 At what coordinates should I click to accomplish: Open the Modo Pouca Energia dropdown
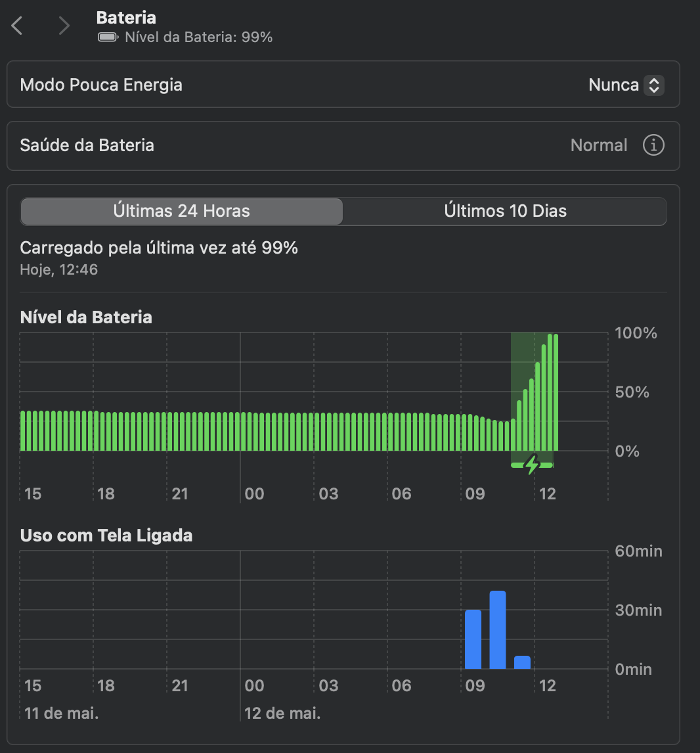[626, 85]
